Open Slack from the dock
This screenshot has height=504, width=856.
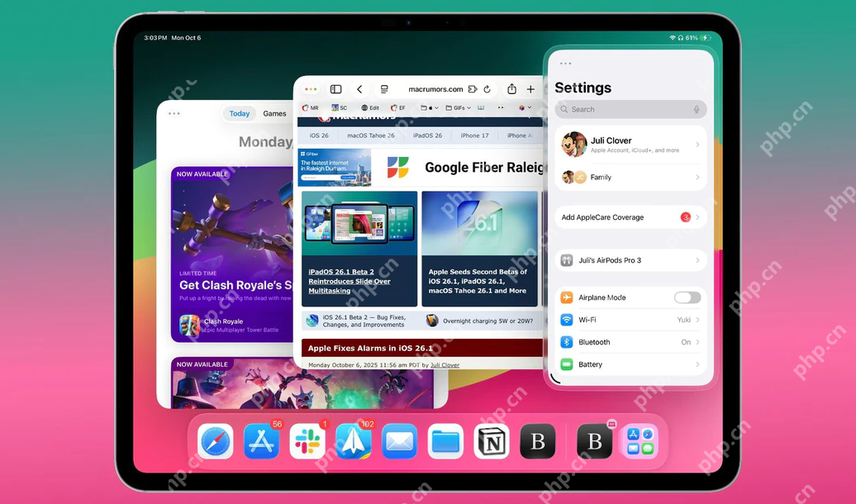pos(307,442)
